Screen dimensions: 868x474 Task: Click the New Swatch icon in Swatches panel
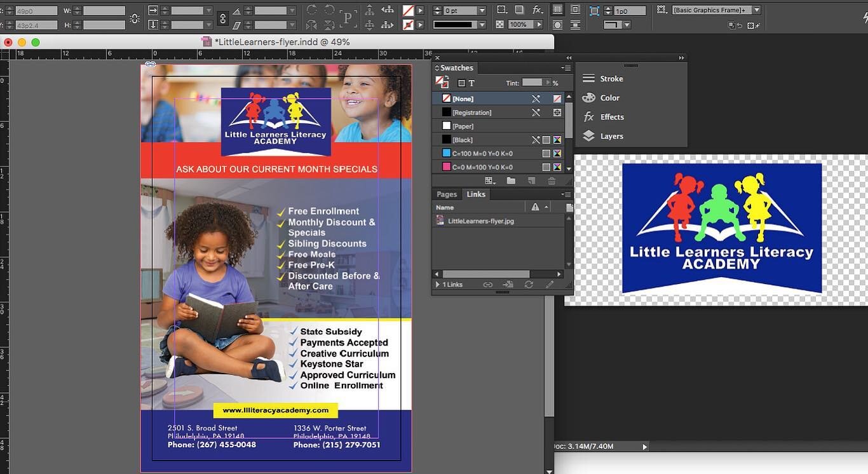tap(532, 181)
